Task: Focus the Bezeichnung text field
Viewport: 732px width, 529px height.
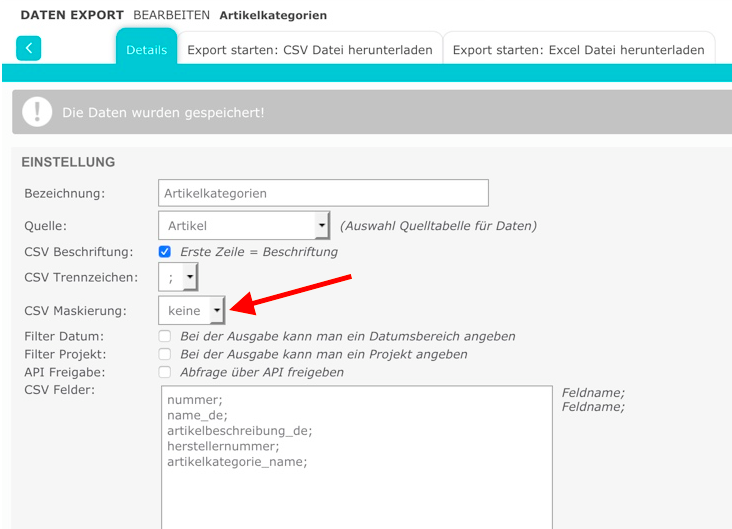Action: tap(323, 193)
